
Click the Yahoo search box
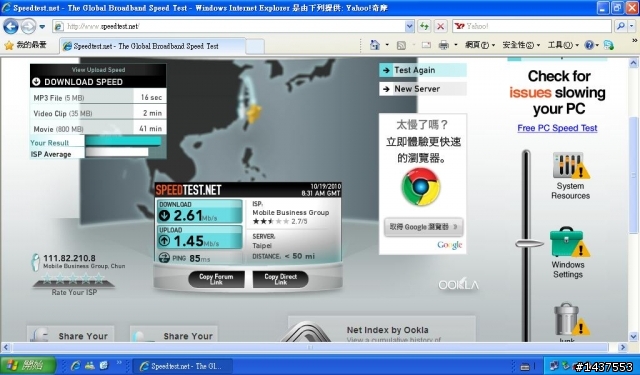coord(531,26)
